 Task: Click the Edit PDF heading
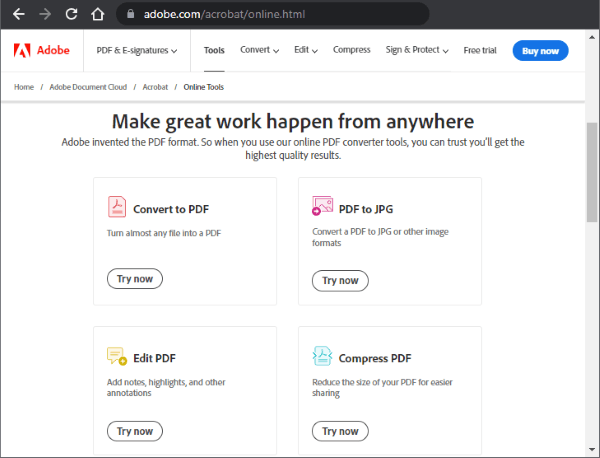tap(154, 359)
